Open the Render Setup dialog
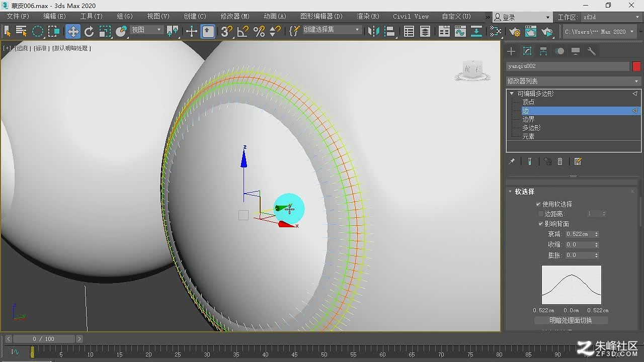This screenshot has width=644, height=362. pos(515,31)
